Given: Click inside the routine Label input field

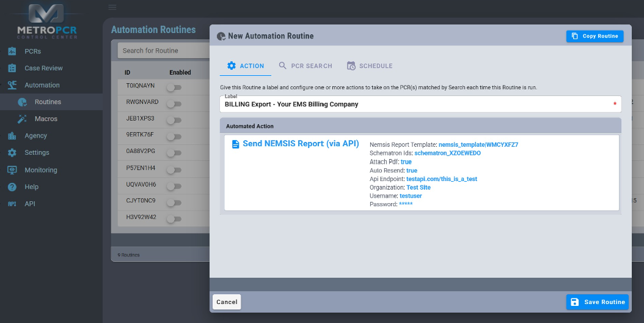Looking at the screenshot, I should click(x=420, y=104).
